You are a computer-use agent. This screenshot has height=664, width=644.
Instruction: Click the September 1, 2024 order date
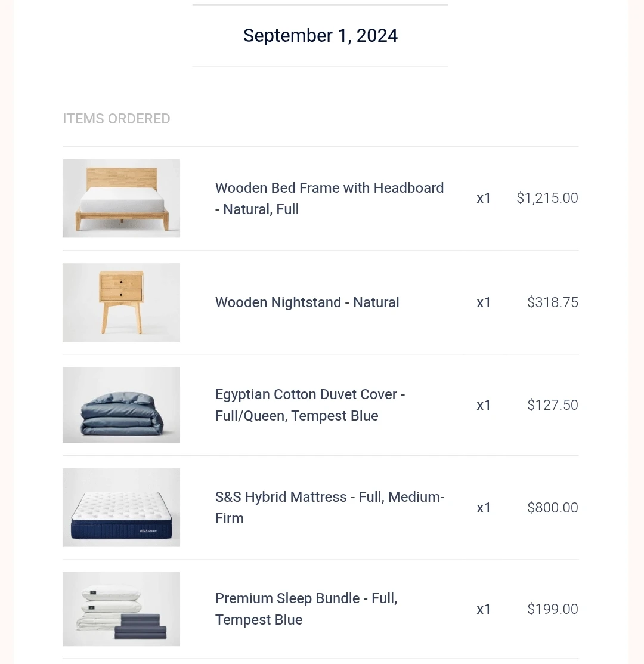(320, 36)
